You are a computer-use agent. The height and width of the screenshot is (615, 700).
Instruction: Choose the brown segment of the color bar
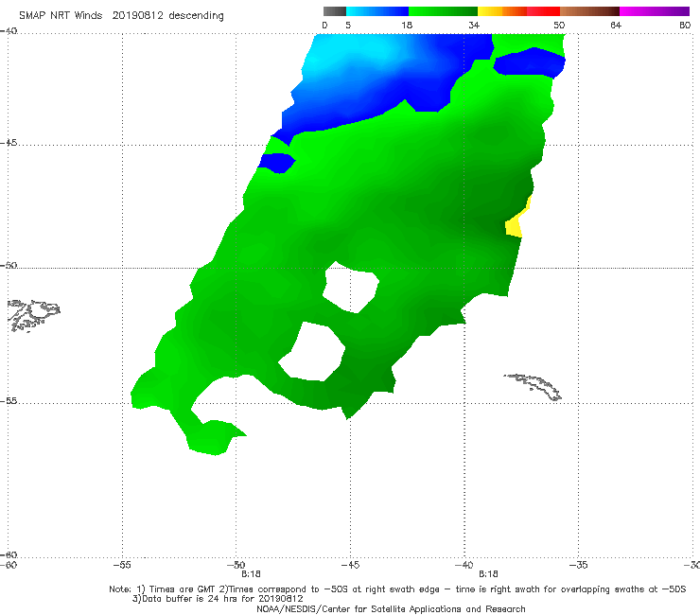pos(589,11)
